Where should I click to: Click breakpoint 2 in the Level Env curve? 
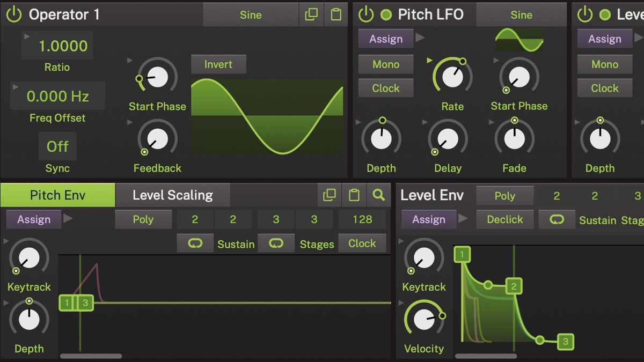(x=514, y=286)
